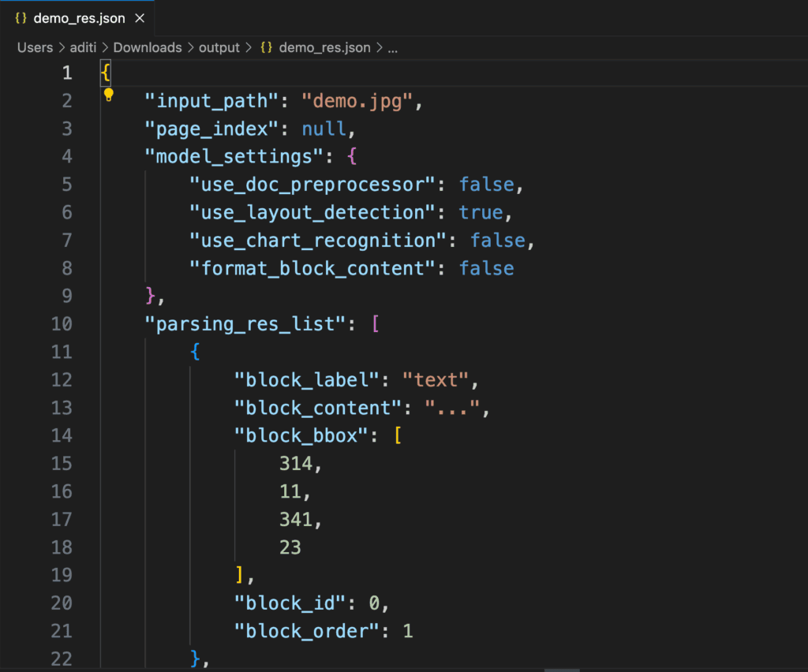Click the lightbulb code action icon
The height and width of the screenshot is (672, 808).
click(x=109, y=95)
